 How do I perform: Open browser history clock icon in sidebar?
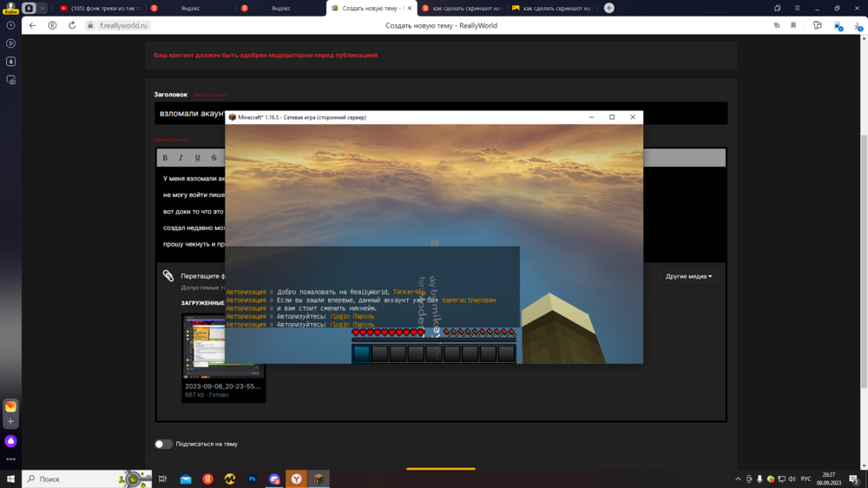coord(10,25)
